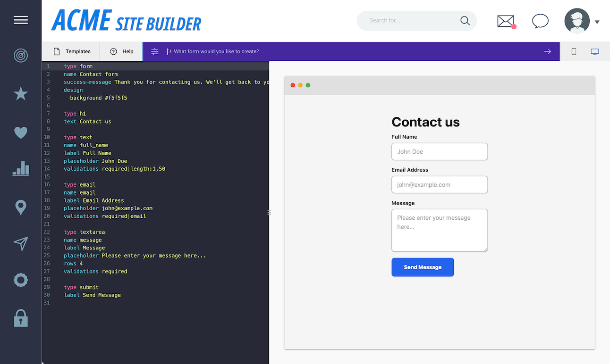Click code line 'rows 4'
This screenshot has height=364, width=610.
click(73, 263)
